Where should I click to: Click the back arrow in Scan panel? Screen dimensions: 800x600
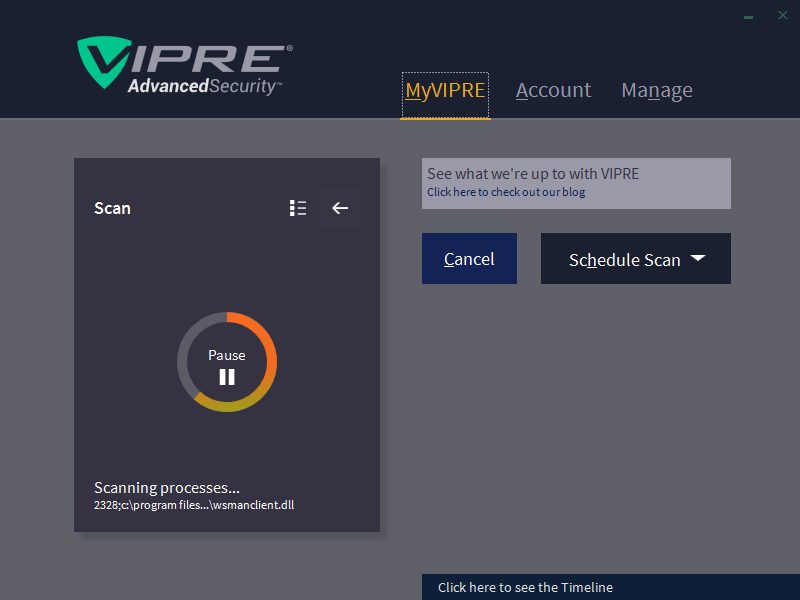340,208
